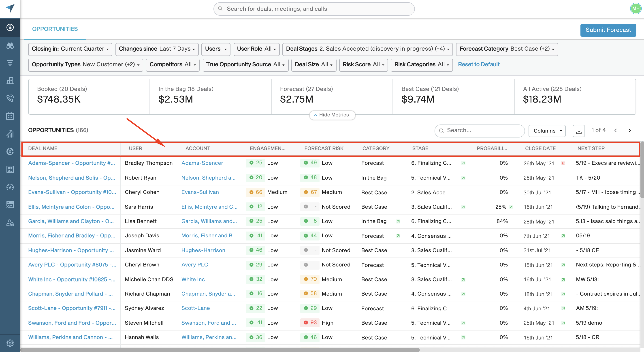Click the vertical scrollbar beside the table
The height and width of the screenshot is (352, 644).
tap(642, 170)
